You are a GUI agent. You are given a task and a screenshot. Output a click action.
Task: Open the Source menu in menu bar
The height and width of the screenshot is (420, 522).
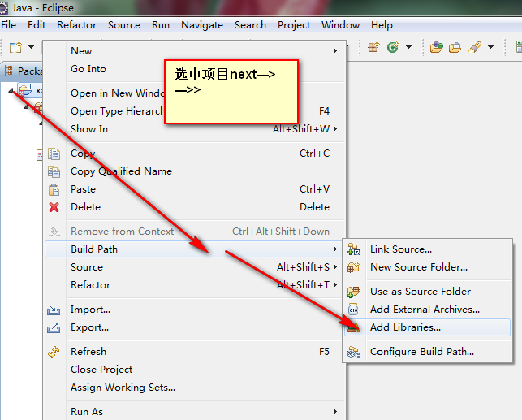124,25
